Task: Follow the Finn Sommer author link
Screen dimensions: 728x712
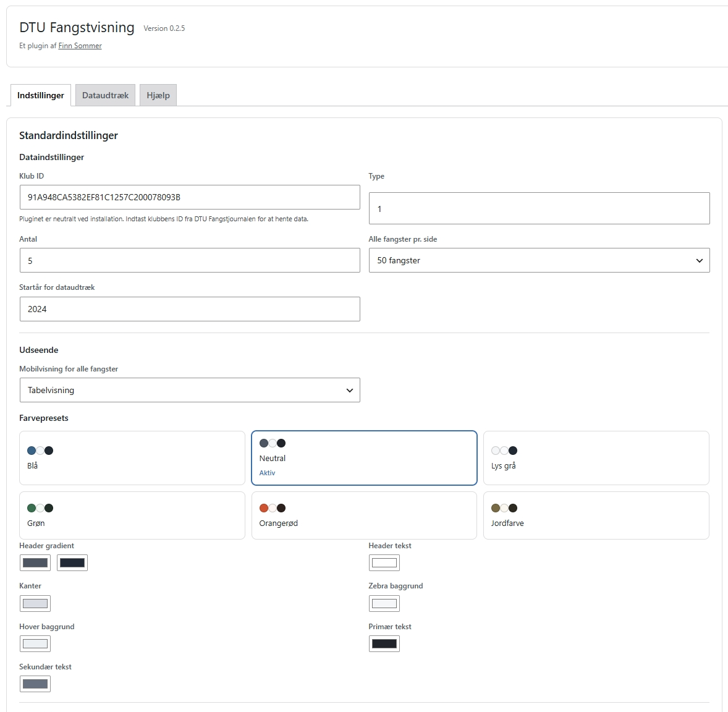Action: 80,46
